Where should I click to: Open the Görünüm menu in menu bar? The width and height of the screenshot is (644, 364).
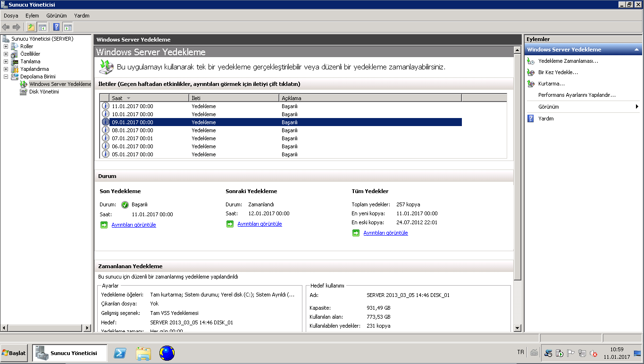click(57, 16)
